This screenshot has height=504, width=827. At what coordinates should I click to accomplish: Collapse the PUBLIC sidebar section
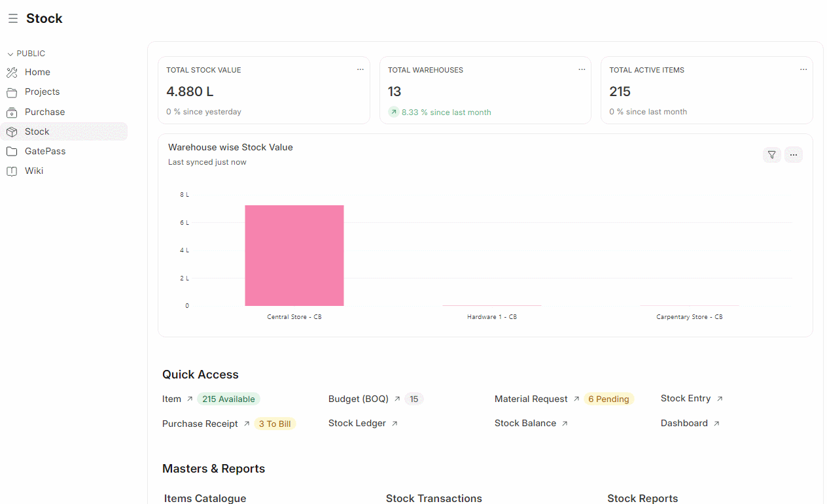click(x=10, y=54)
